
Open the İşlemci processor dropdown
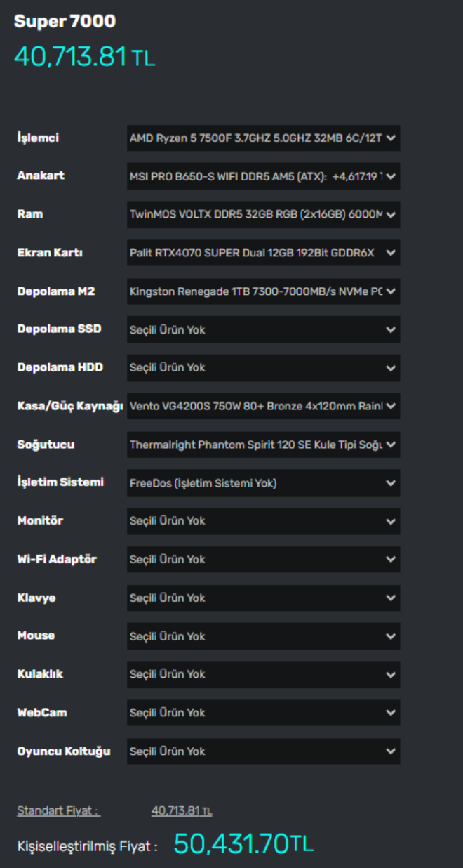tap(263, 138)
